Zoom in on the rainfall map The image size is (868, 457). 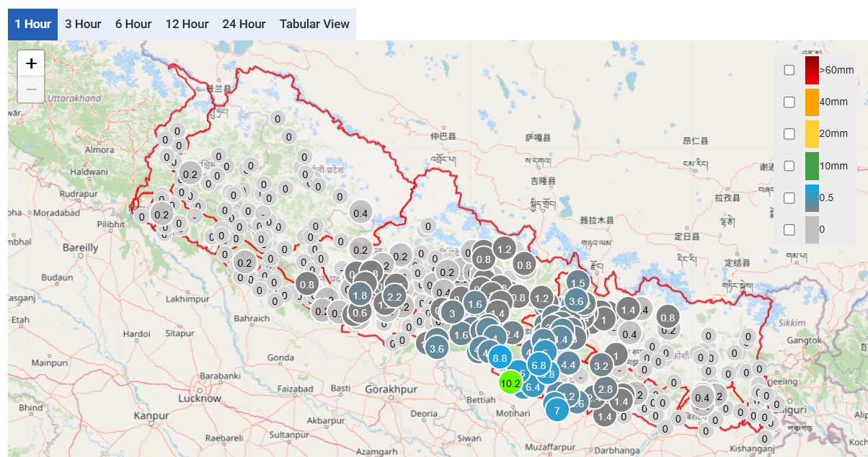31,63
